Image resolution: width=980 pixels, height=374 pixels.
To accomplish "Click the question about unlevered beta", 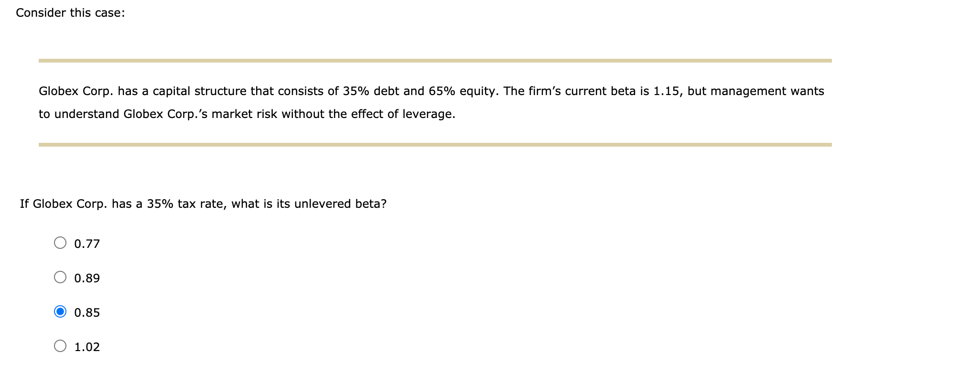I will coord(204,203).
